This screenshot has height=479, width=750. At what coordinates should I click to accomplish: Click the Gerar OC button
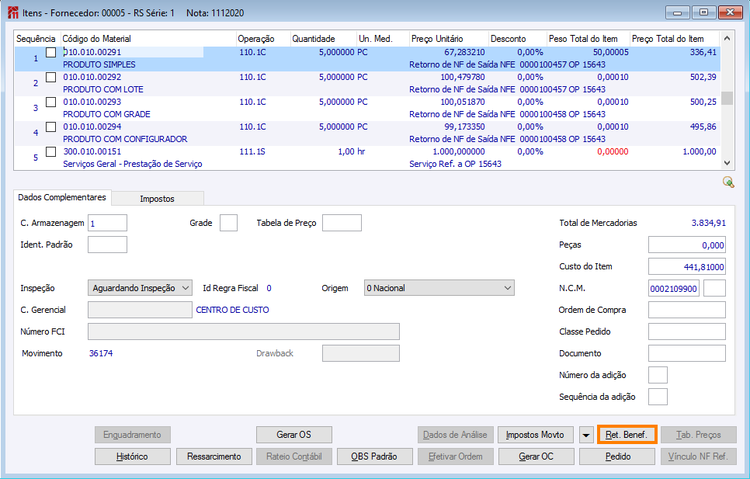536,457
